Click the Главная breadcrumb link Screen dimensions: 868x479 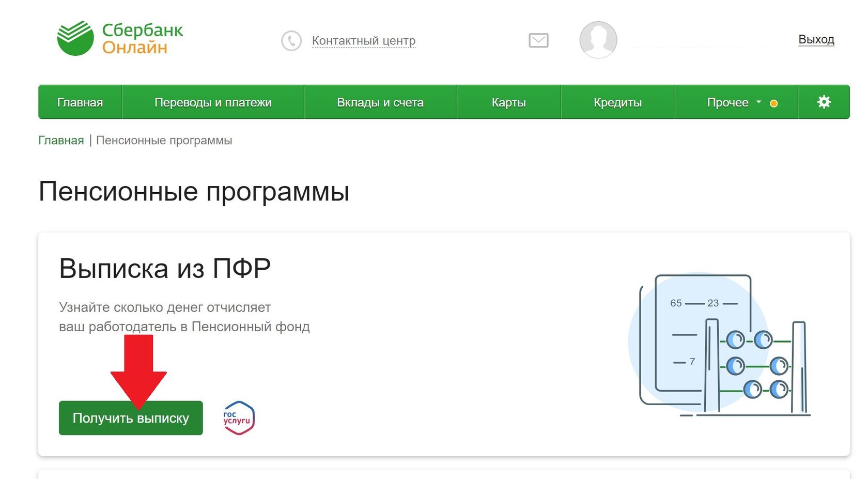[x=61, y=141]
